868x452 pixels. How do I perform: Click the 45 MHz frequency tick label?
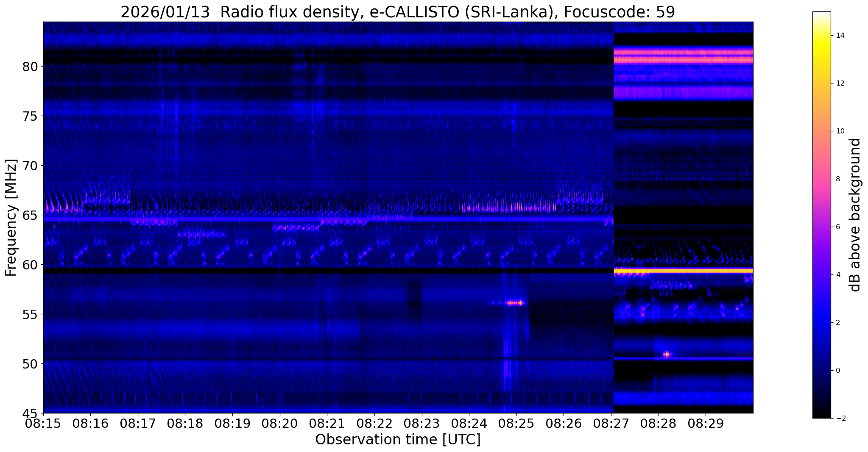point(29,413)
